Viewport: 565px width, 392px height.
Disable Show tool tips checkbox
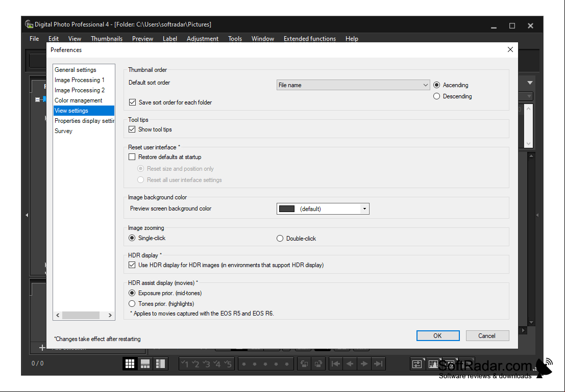pyautogui.click(x=132, y=129)
